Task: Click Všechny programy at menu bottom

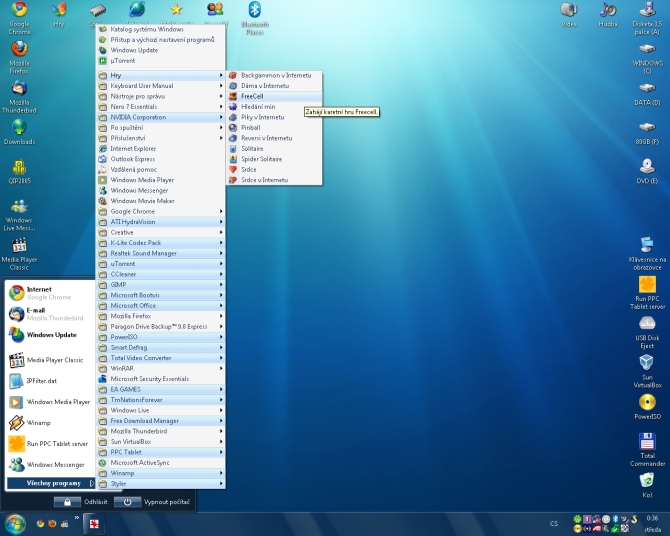Action: coord(53,484)
